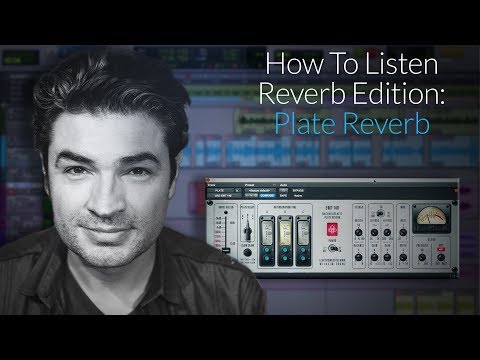Toggle the red button above the rightmost knob
Screen dimensions: 480x360
click(x=441, y=249)
